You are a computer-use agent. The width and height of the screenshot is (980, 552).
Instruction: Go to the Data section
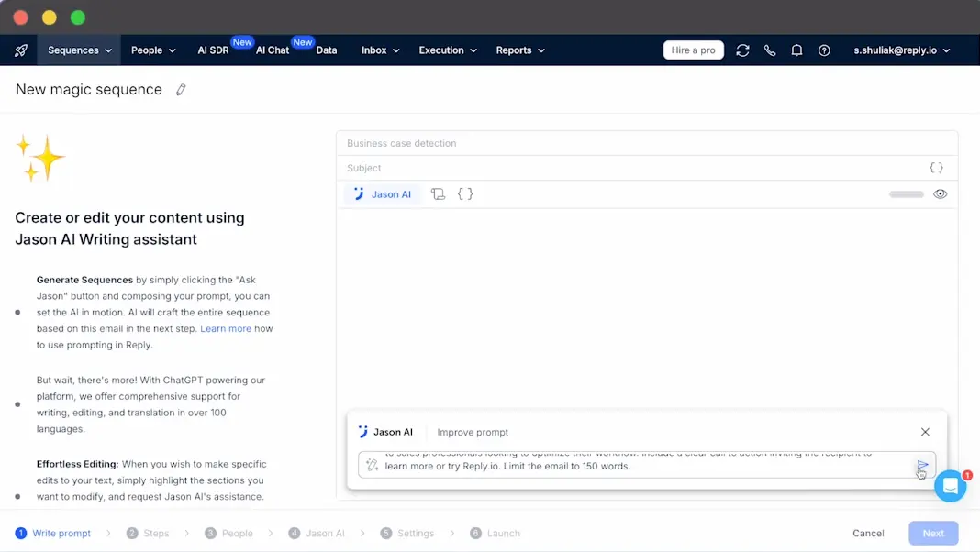tap(327, 50)
